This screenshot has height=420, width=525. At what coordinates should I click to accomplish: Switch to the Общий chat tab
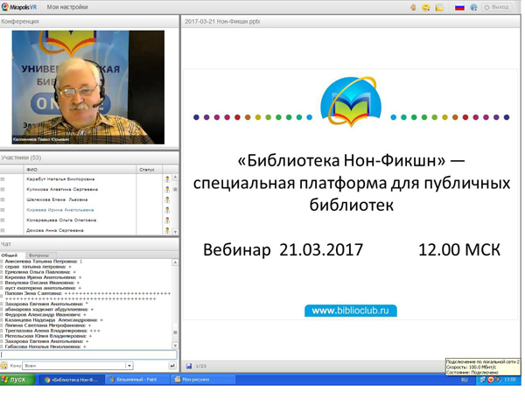[x=10, y=255]
